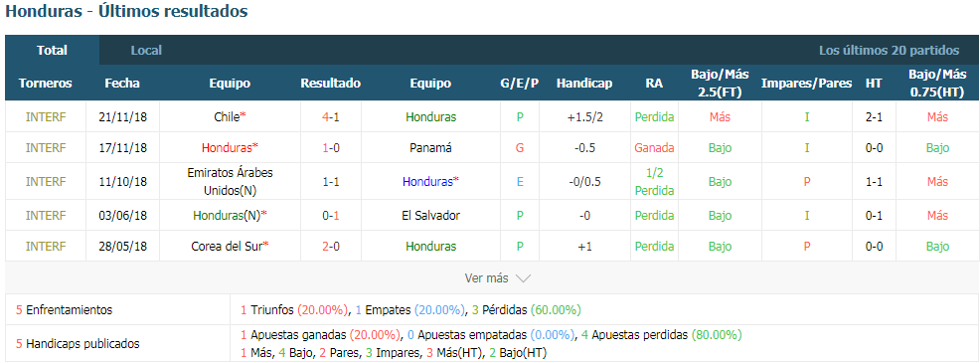Select the Total tab

(52, 50)
